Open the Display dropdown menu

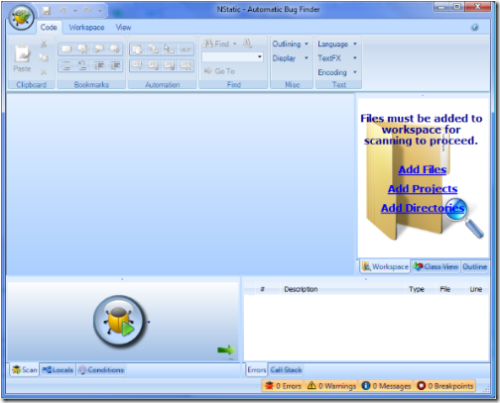click(x=290, y=58)
